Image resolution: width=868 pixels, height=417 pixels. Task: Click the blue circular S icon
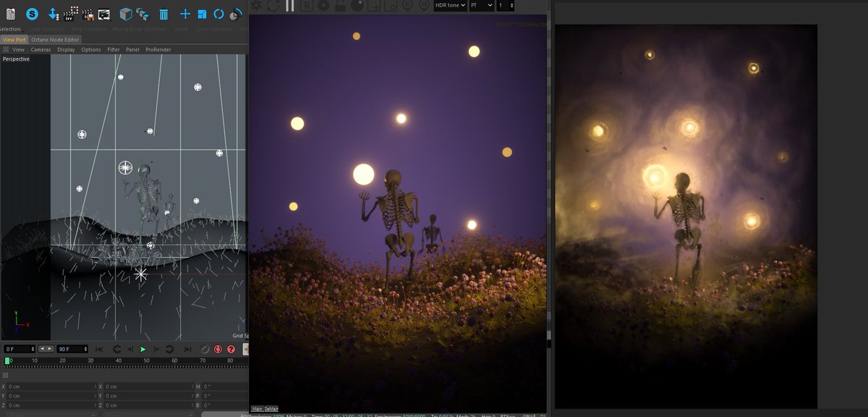click(x=33, y=14)
